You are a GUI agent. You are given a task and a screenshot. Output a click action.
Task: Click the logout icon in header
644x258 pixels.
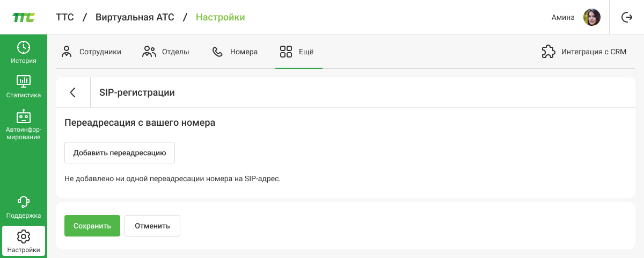pos(626,17)
